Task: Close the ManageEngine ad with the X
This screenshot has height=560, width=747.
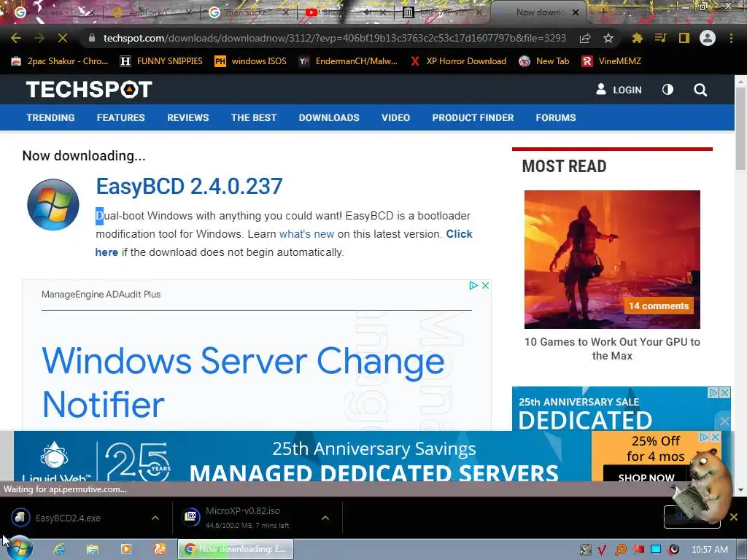Action: click(485, 285)
